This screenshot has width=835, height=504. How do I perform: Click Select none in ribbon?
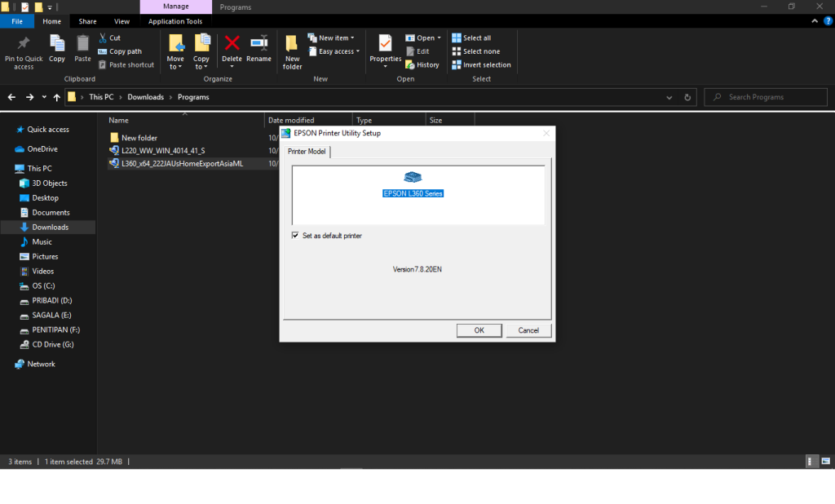476,51
